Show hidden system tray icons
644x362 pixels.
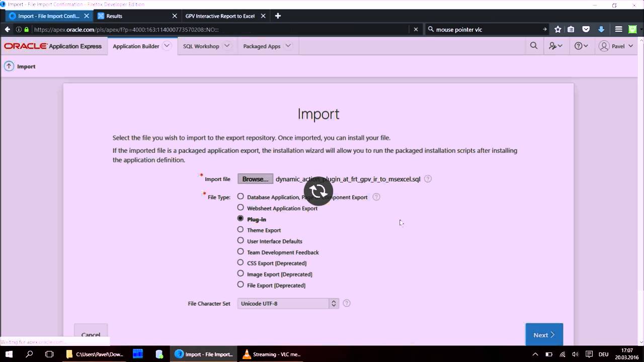click(536, 354)
